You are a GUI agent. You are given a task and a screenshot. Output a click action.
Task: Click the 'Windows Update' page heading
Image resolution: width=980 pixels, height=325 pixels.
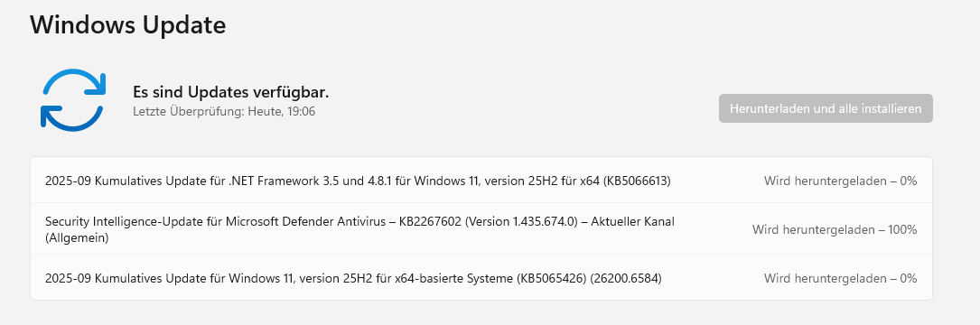point(128,25)
